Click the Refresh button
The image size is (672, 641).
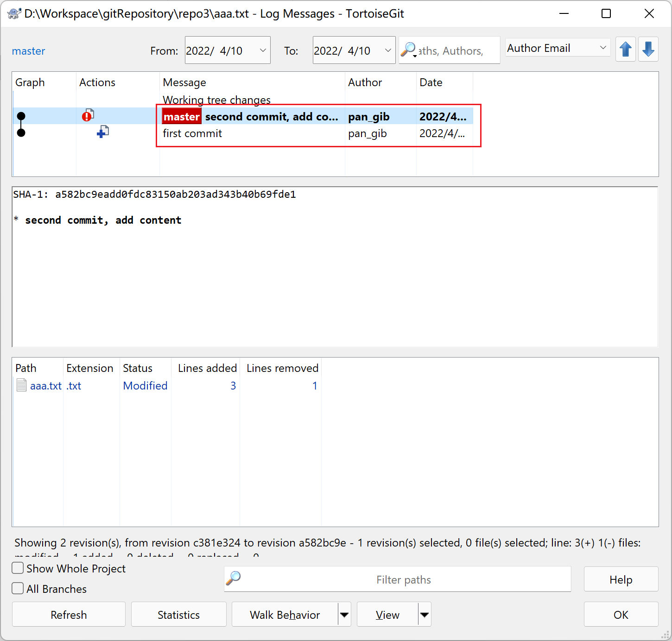pos(69,615)
